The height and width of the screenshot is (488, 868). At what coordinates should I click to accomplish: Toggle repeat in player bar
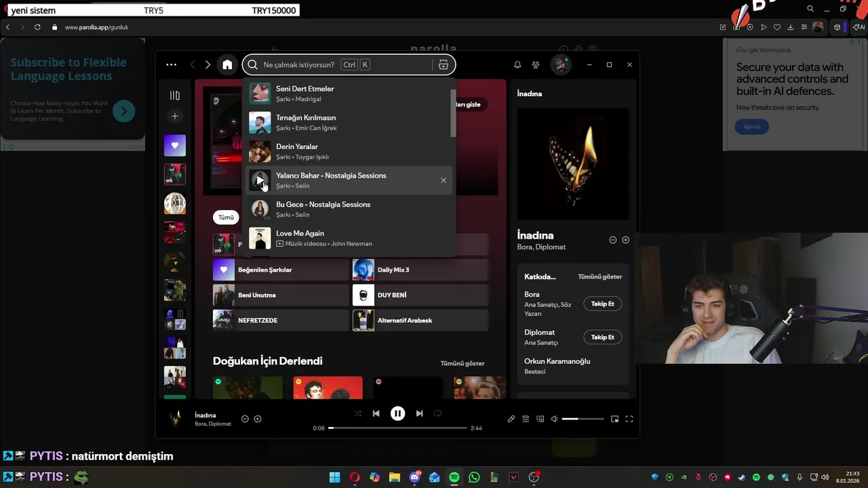(x=437, y=413)
